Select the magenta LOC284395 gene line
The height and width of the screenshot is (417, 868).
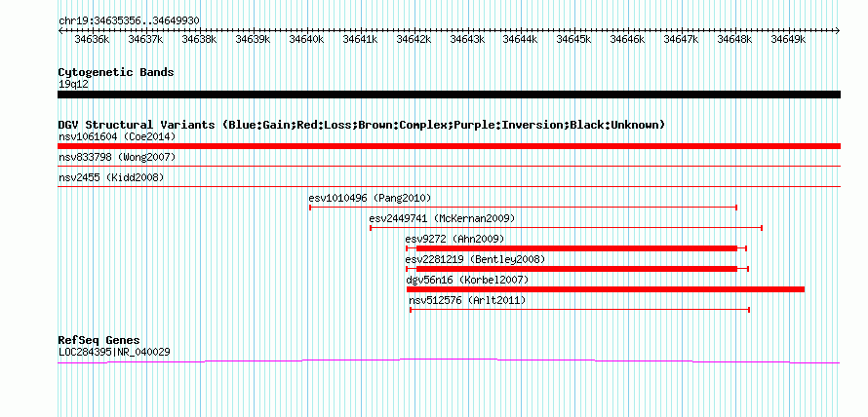[x=449, y=361]
